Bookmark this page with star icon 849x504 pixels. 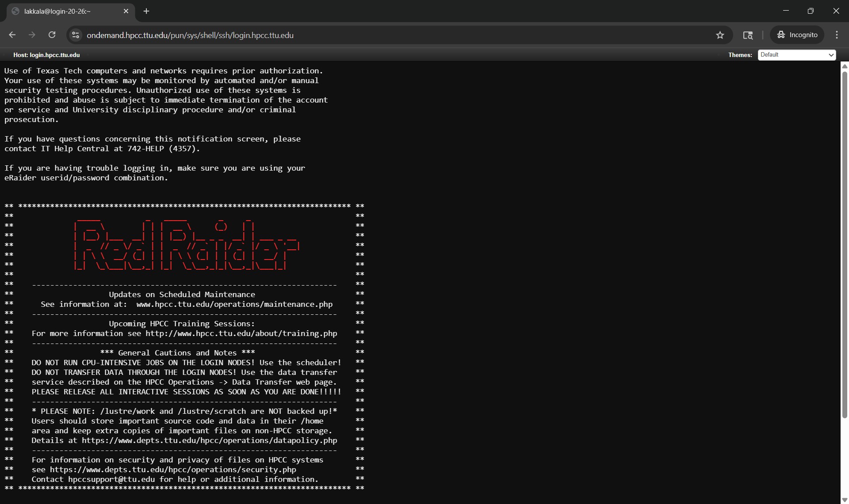pyautogui.click(x=720, y=35)
